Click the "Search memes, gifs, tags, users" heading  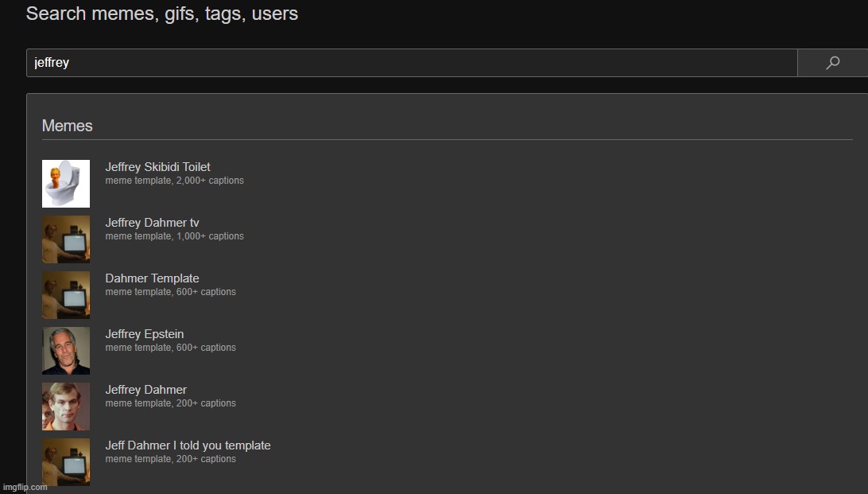(x=162, y=14)
